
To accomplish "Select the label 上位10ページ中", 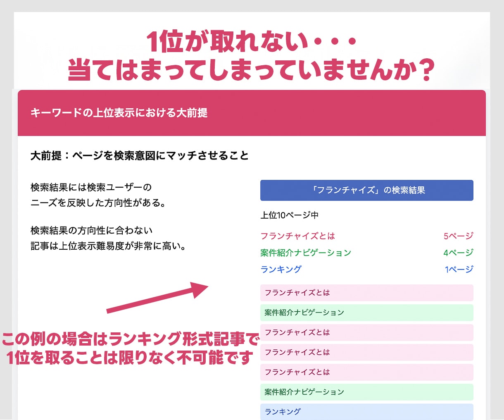I will (x=289, y=215).
